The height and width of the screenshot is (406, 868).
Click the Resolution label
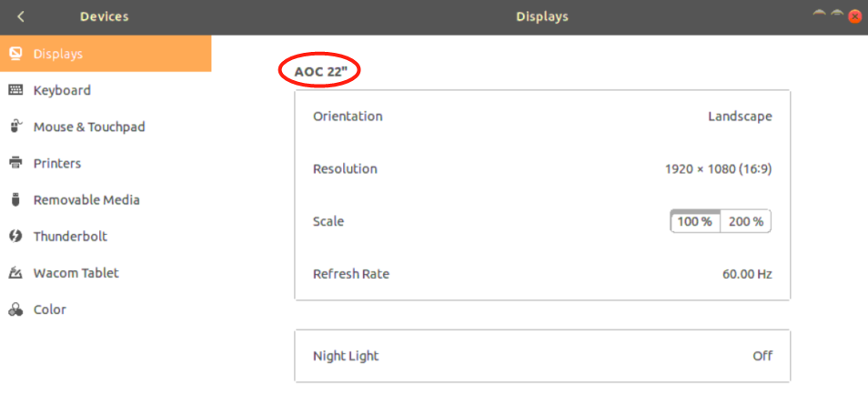click(x=345, y=169)
